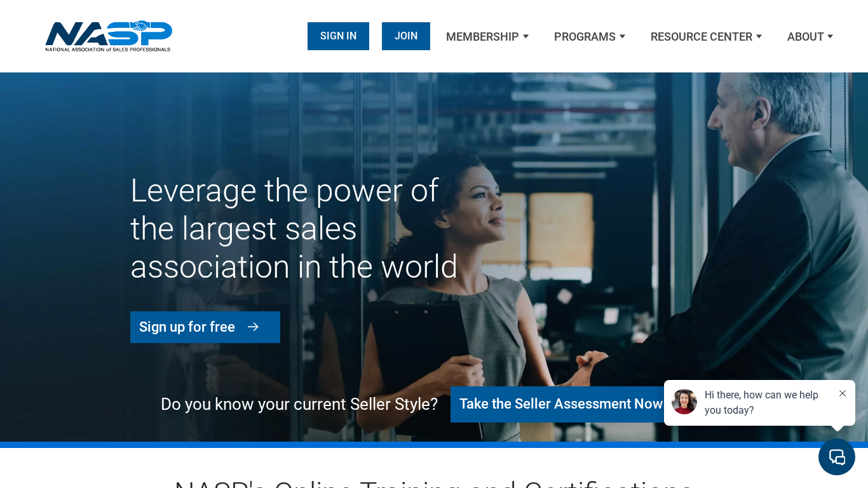Dismiss the chat greeting popup with X
868x488 pixels.
click(843, 393)
